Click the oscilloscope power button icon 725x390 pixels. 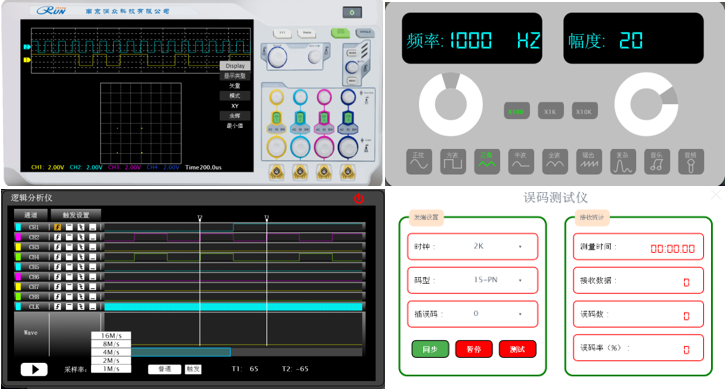(x=352, y=12)
